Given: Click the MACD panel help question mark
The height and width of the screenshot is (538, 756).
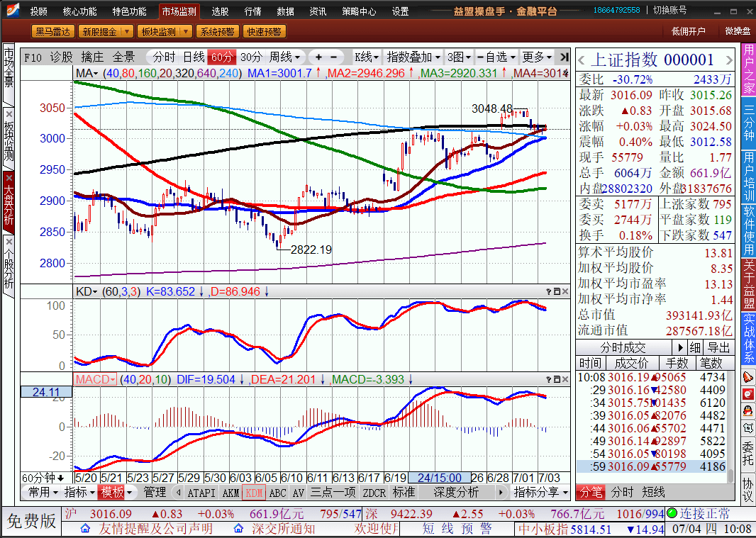Looking at the screenshot, I should click(549, 379).
